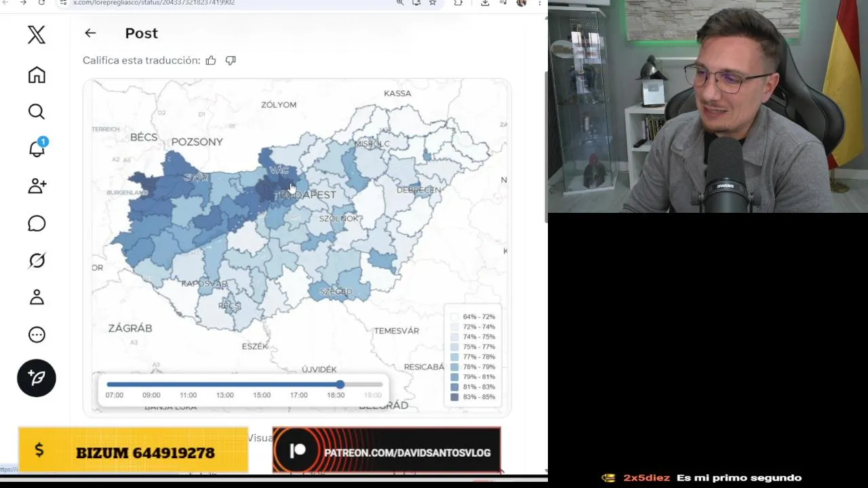This screenshot has width=868, height=488.
Task: Open the browser three-dot menu
Action: [x=540, y=3]
